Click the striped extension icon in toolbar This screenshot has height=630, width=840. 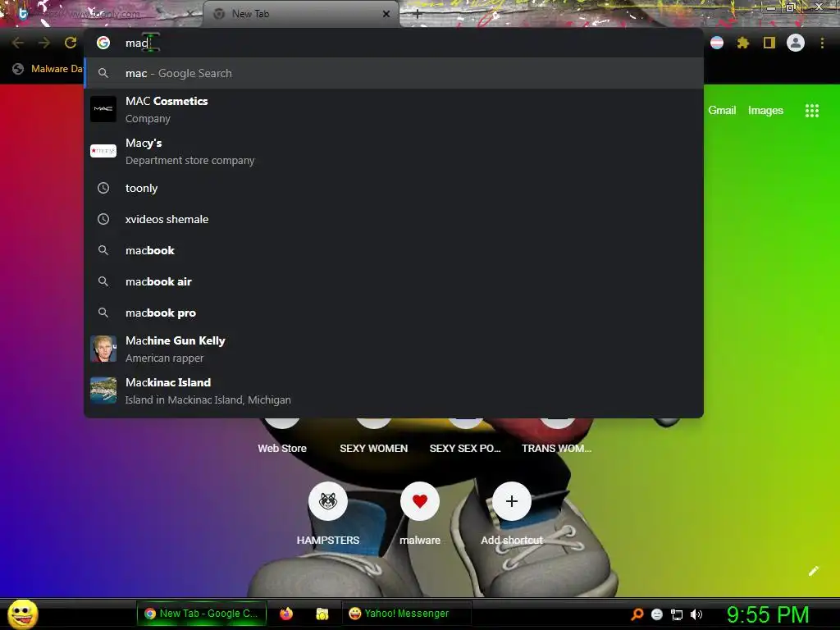pos(717,43)
